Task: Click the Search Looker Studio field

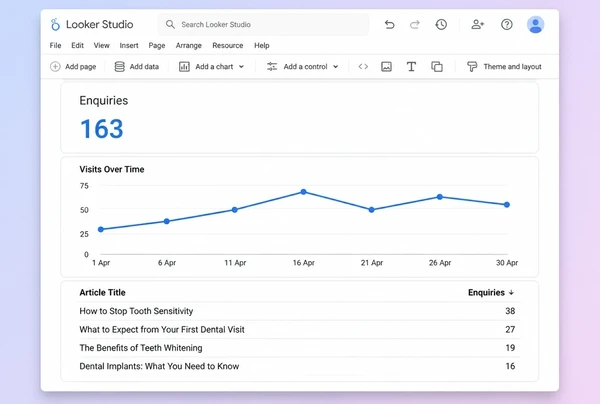Action: [264, 24]
